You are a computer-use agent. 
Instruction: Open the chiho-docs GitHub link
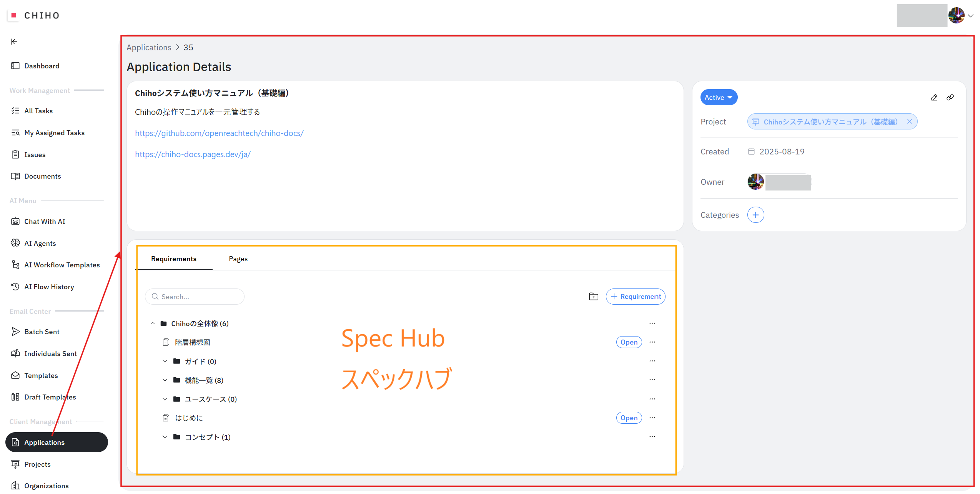tap(219, 133)
